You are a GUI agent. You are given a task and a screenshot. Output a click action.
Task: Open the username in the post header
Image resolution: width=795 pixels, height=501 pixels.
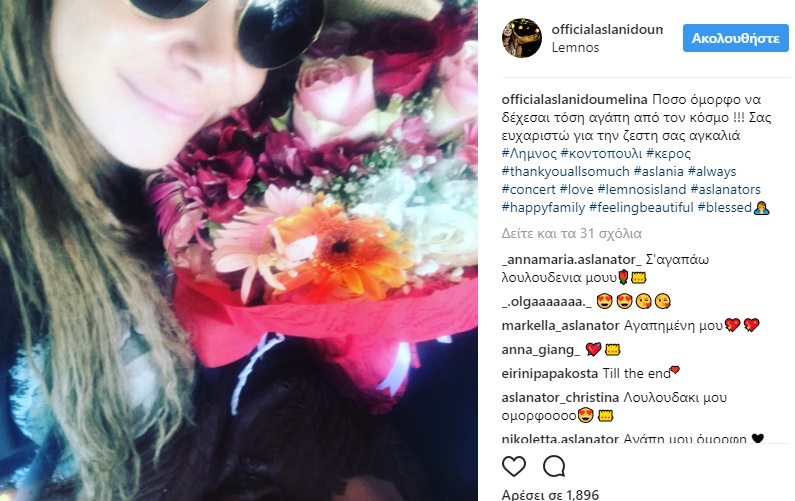607,29
